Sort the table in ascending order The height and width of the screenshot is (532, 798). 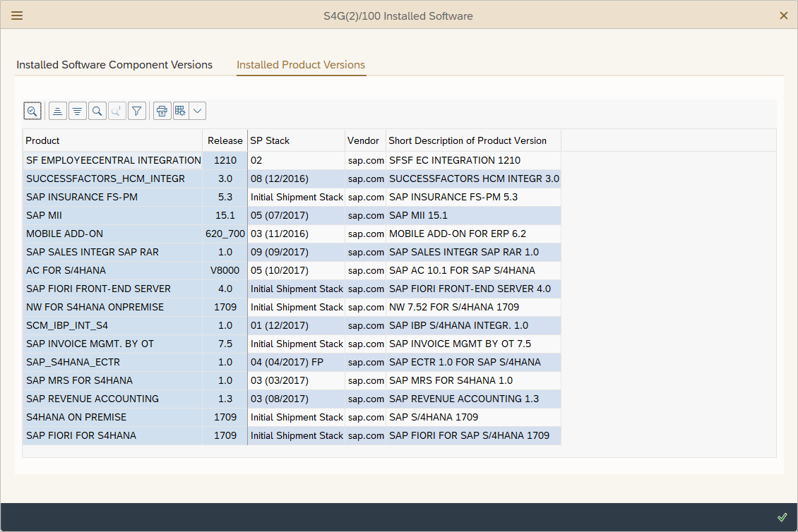57,111
